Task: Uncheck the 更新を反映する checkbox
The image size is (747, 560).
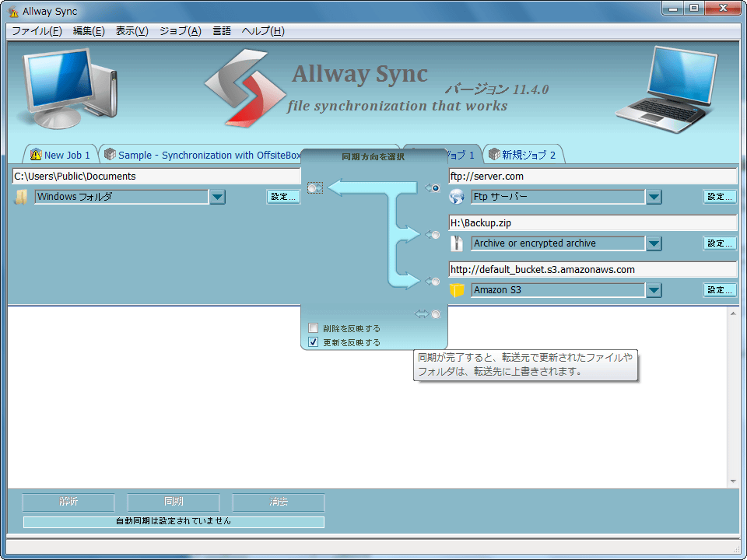Action: point(313,342)
